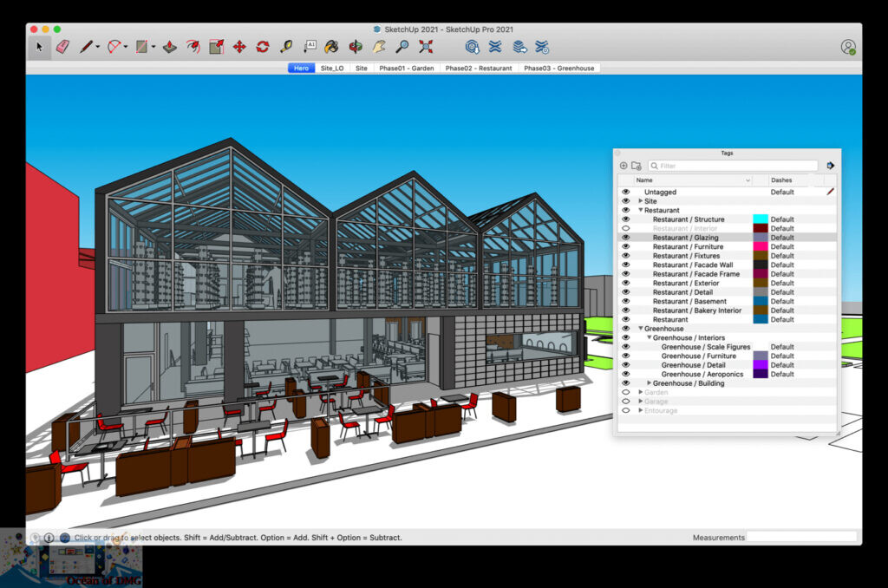This screenshot has width=888, height=588.
Task: Click the Measurements input box
Action: tap(801, 537)
